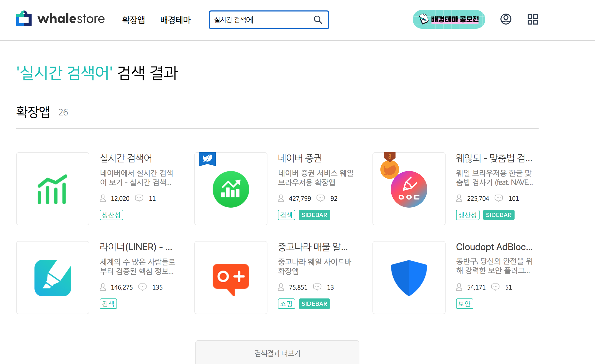Click the 생산성 tag under 웨않되
595x364 pixels.
click(468, 215)
